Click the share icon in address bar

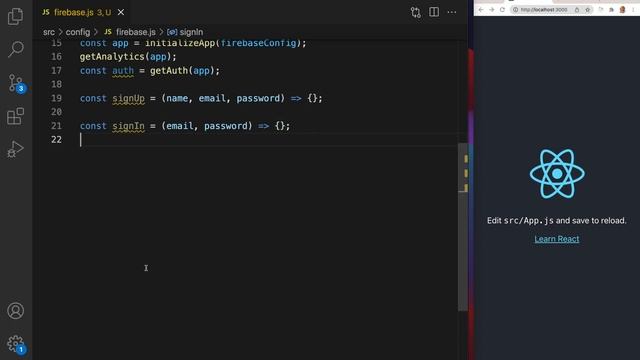click(577, 10)
